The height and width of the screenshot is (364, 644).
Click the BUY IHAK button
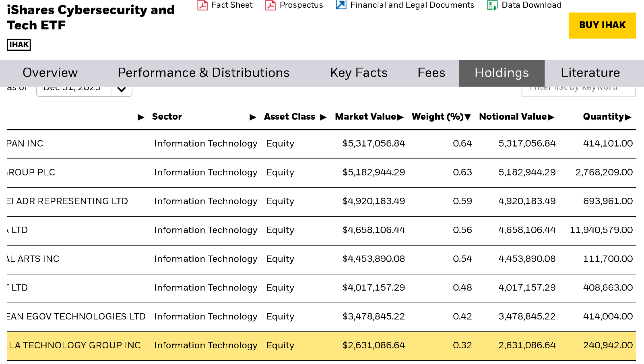(602, 25)
